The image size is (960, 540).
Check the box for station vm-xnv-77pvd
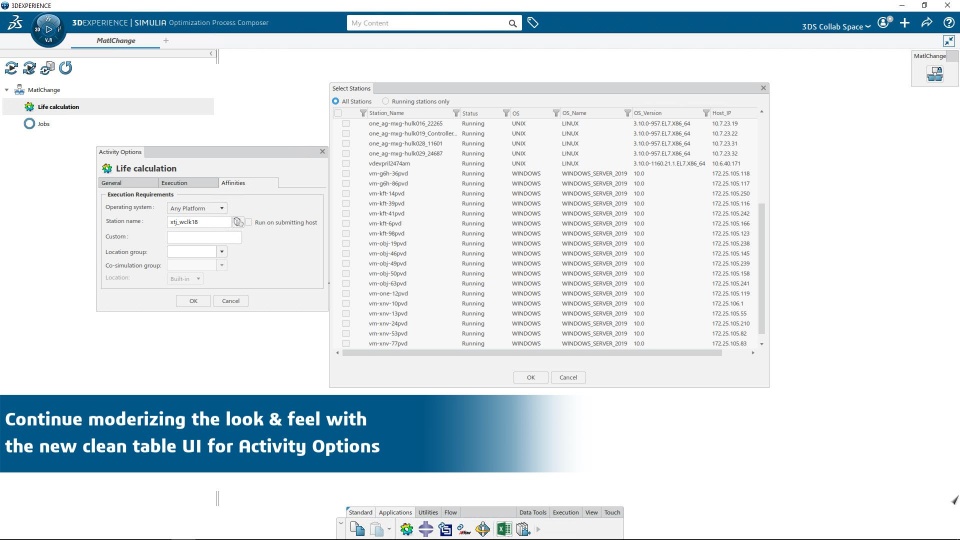point(346,343)
